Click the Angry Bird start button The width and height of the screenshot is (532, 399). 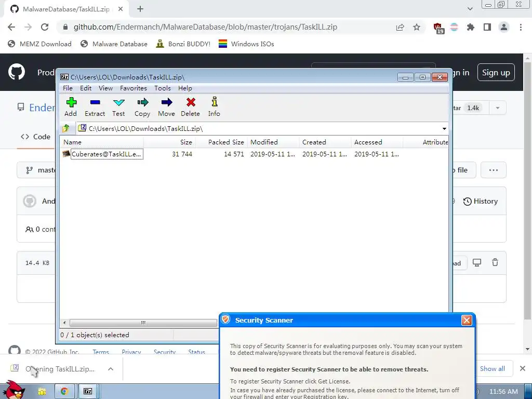[14, 390]
